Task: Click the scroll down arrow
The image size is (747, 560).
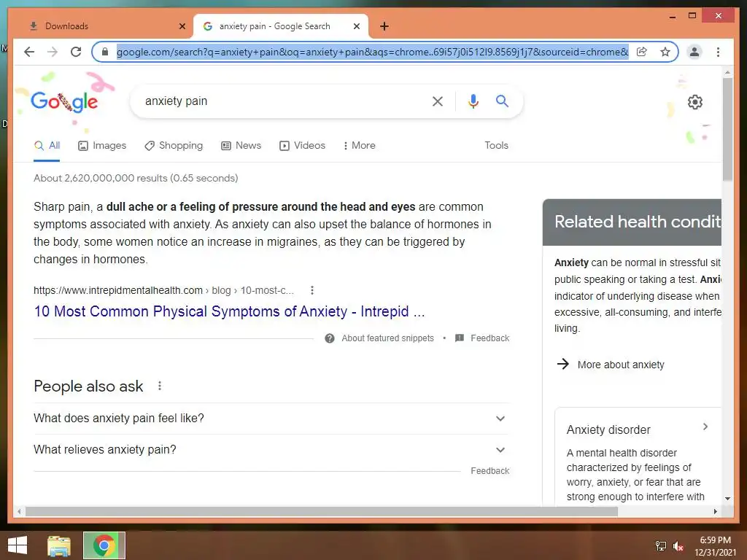Action: coord(727,499)
